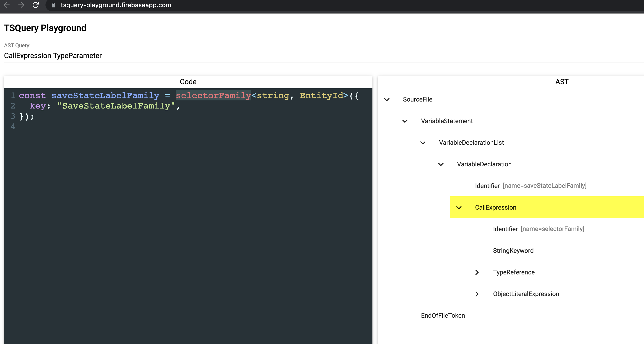Click the AST panel header
The image size is (644, 344).
562,82
